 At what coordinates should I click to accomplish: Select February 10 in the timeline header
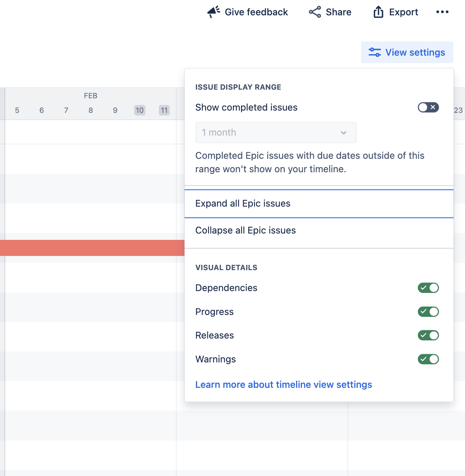tap(139, 110)
